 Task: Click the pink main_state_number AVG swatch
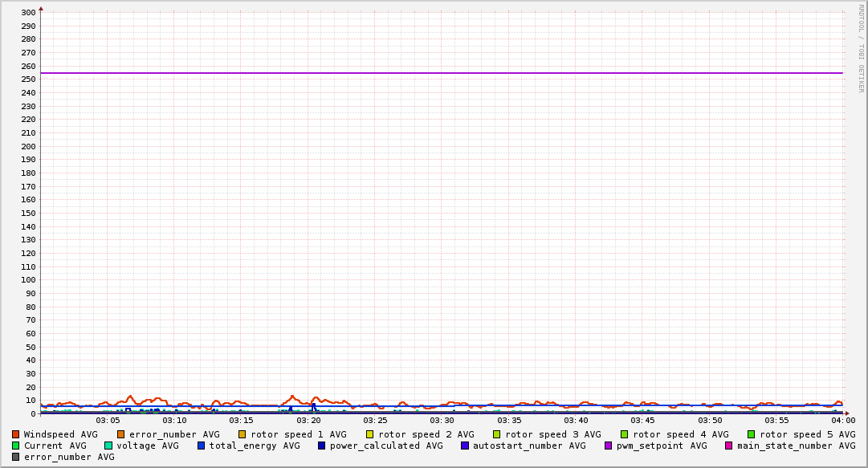[729, 446]
